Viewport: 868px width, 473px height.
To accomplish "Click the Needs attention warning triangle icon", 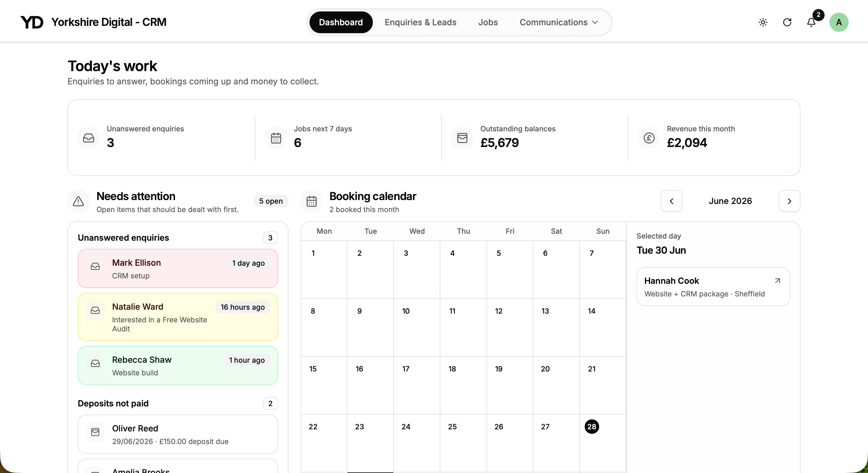I will coord(78,201).
